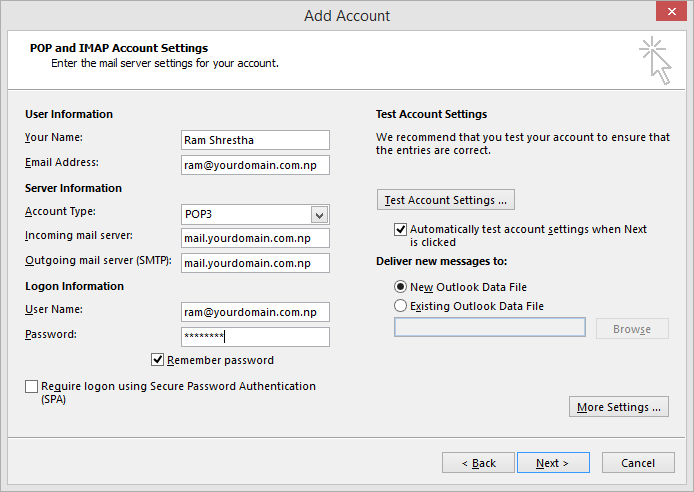Viewport: 694px width, 492px height.
Task: Click the Browse button for data file
Action: click(x=632, y=329)
